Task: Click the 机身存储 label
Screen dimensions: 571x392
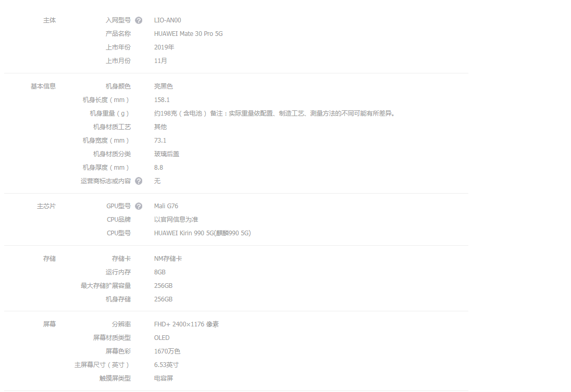Action: (x=118, y=299)
